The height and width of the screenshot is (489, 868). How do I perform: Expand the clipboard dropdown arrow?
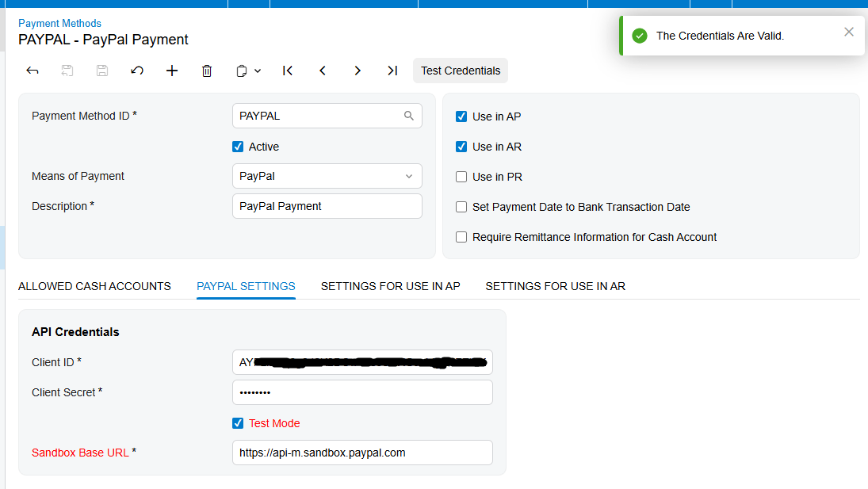tap(258, 71)
